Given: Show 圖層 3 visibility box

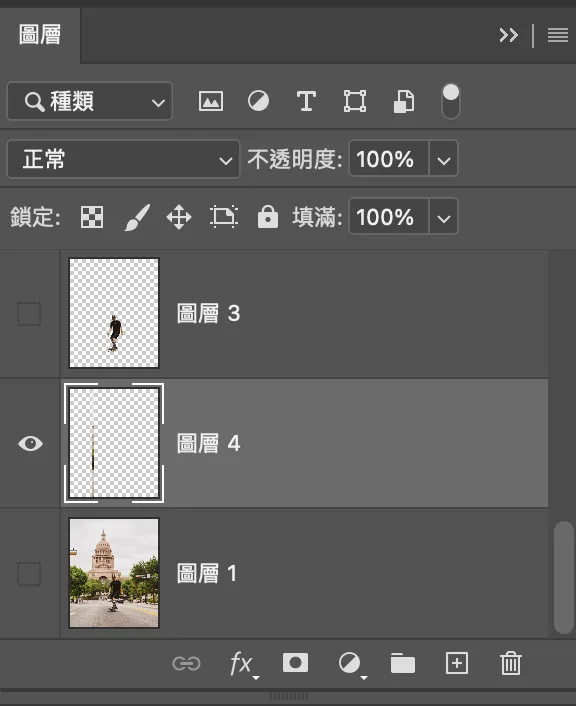Looking at the screenshot, I should click(29, 313).
